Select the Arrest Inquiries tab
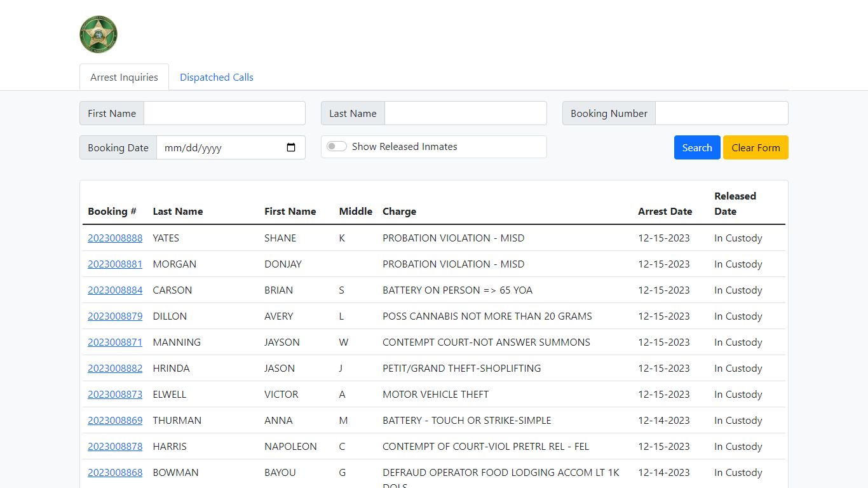This screenshot has width=868, height=488. [x=124, y=78]
